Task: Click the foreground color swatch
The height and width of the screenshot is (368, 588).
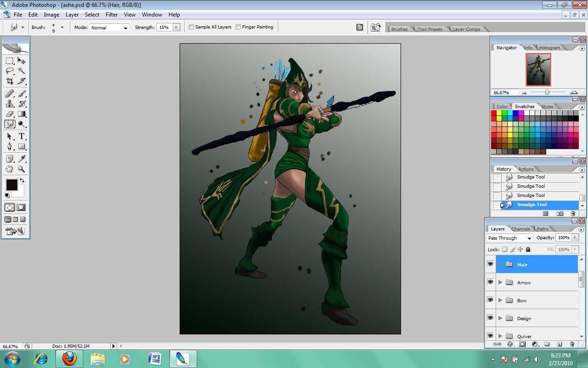Action: click(x=11, y=185)
